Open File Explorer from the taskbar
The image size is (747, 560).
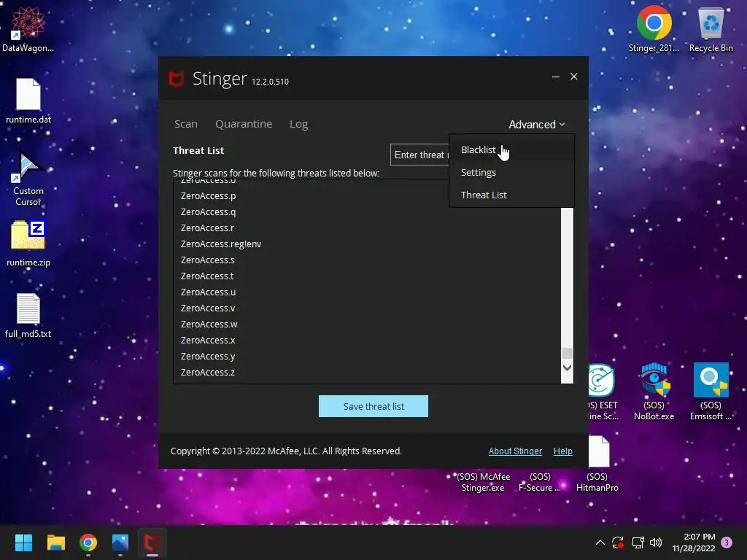coord(55,542)
